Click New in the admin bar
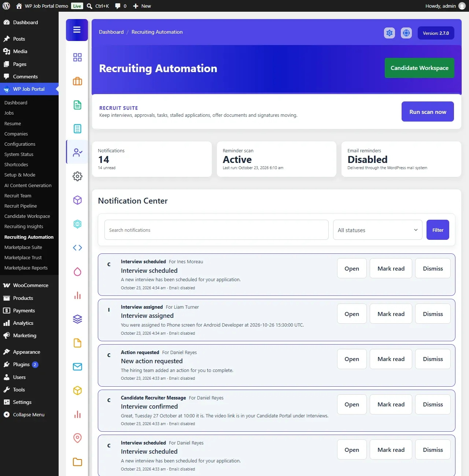The height and width of the screenshot is (476, 469). (142, 6)
